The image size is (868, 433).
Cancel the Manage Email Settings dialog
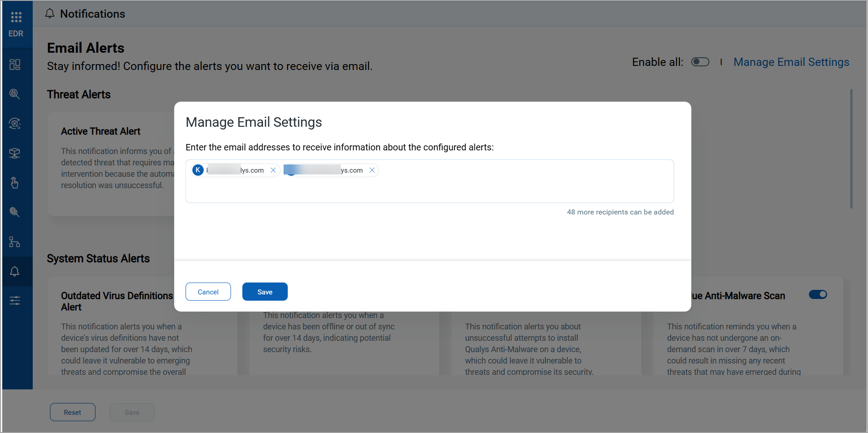(x=208, y=292)
